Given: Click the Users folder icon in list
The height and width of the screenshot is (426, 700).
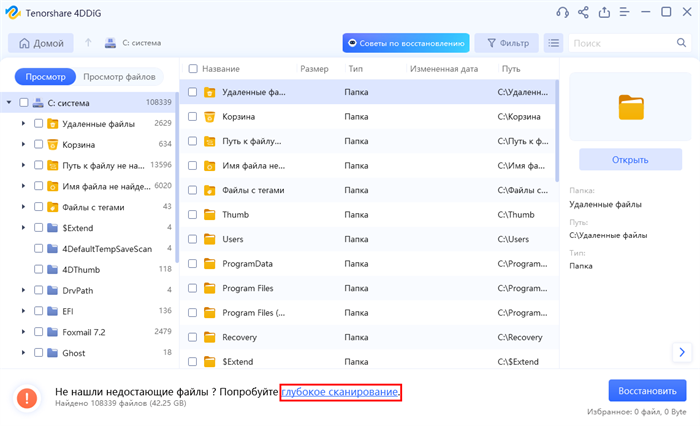Looking at the screenshot, I should 209,239.
